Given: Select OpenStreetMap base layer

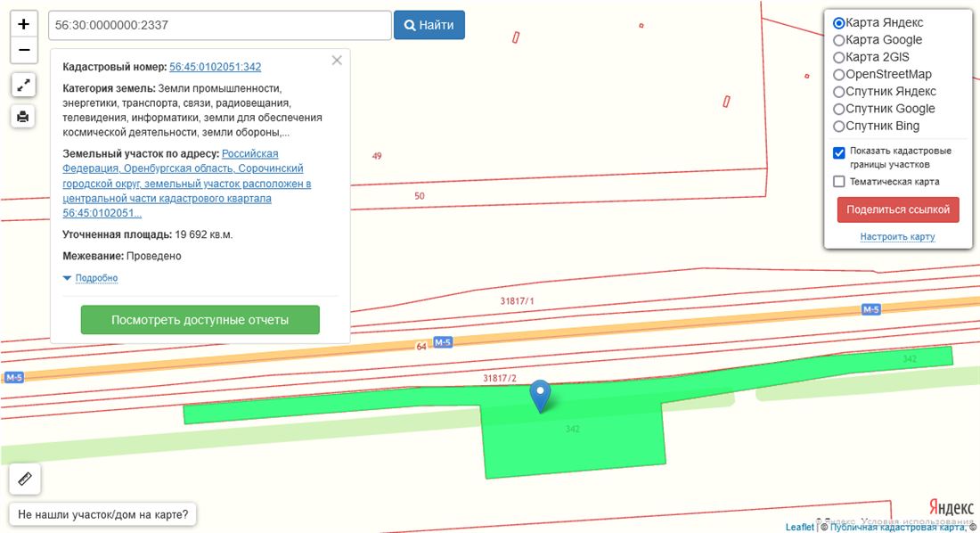Looking at the screenshot, I should click(838, 75).
